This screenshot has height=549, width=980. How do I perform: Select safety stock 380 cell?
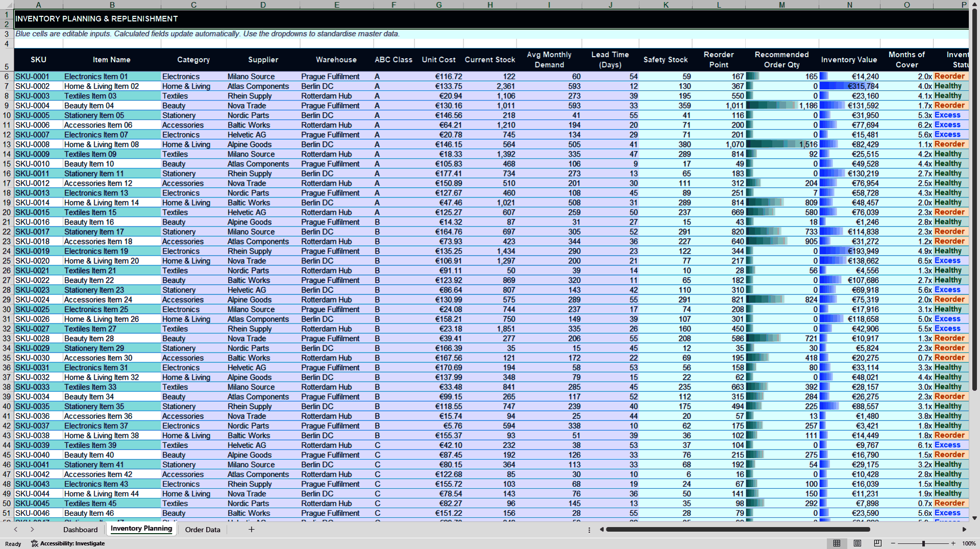pos(666,144)
